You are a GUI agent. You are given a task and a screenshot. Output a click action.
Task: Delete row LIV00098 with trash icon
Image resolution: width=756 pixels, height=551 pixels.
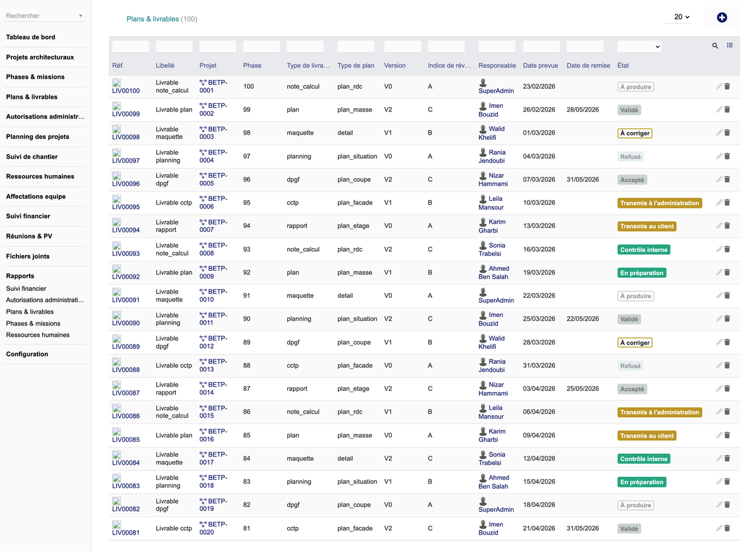click(x=727, y=133)
